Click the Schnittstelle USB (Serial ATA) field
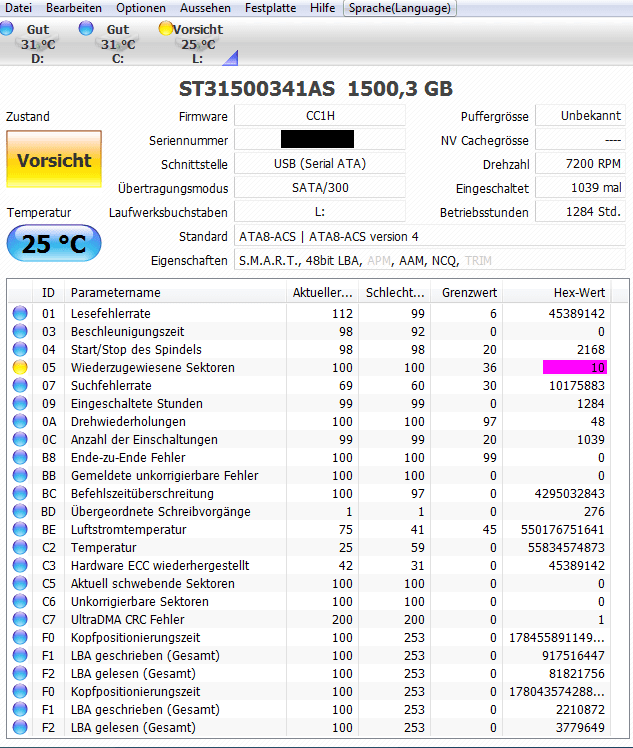Screen dimensions: 633x748 point(320,164)
